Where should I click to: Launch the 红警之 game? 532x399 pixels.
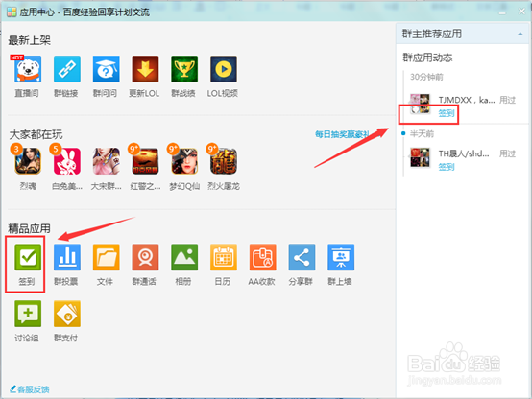pyautogui.click(x=145, y=161)
